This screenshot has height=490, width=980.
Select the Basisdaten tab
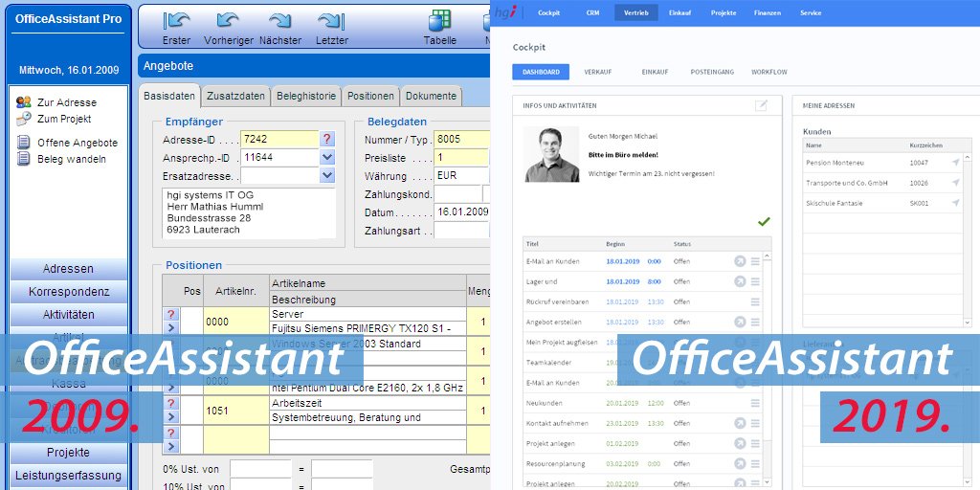(169, 97)
